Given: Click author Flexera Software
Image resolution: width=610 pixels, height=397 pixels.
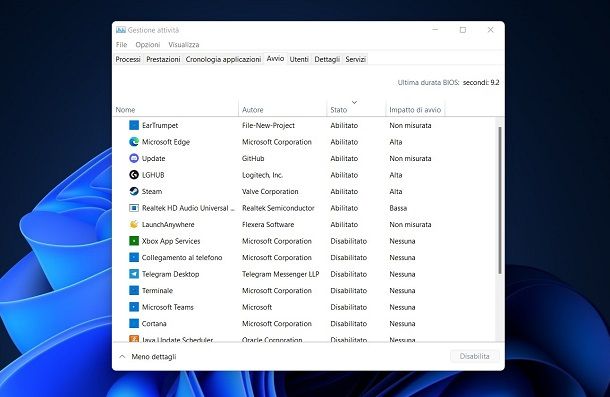Looking at the screenshot, I should point(268,225).
